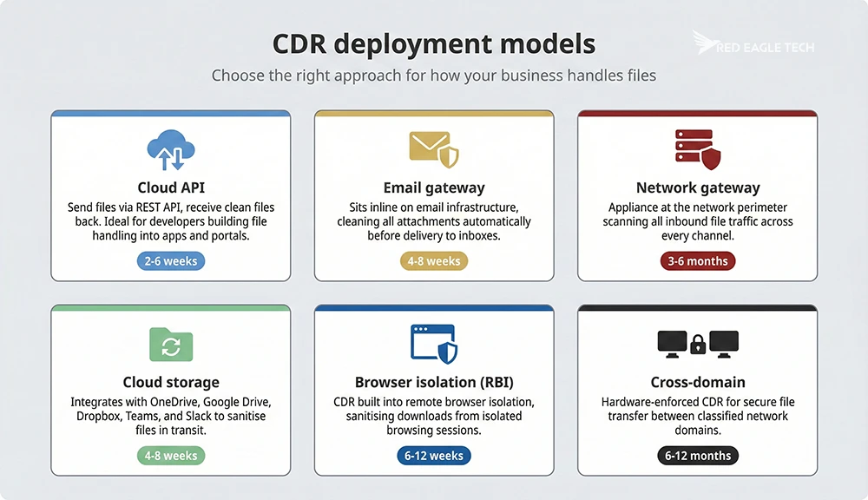Select the Cloud storage folder sync icon
868x500 pixels.
pyautogui.click(x=170, y=344)
